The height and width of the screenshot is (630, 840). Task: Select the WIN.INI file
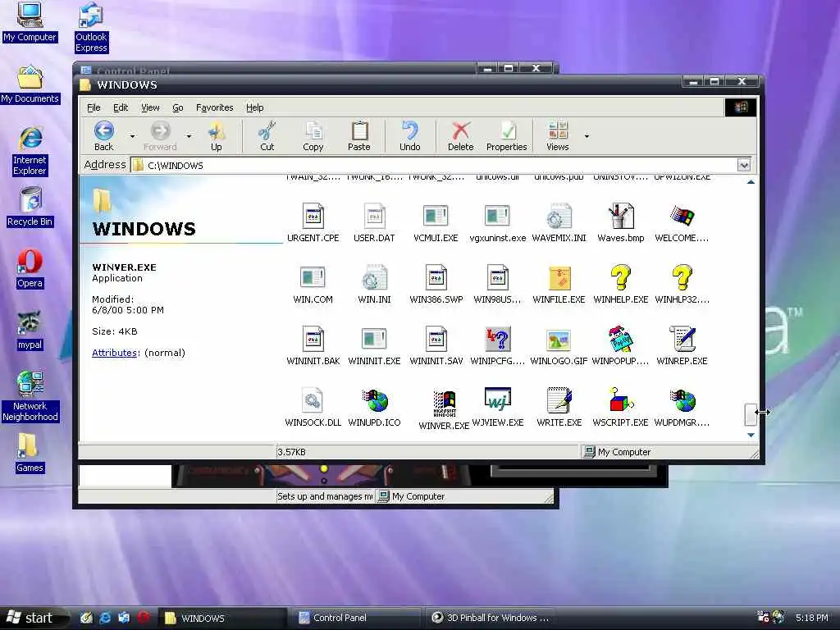pos(374,285)
